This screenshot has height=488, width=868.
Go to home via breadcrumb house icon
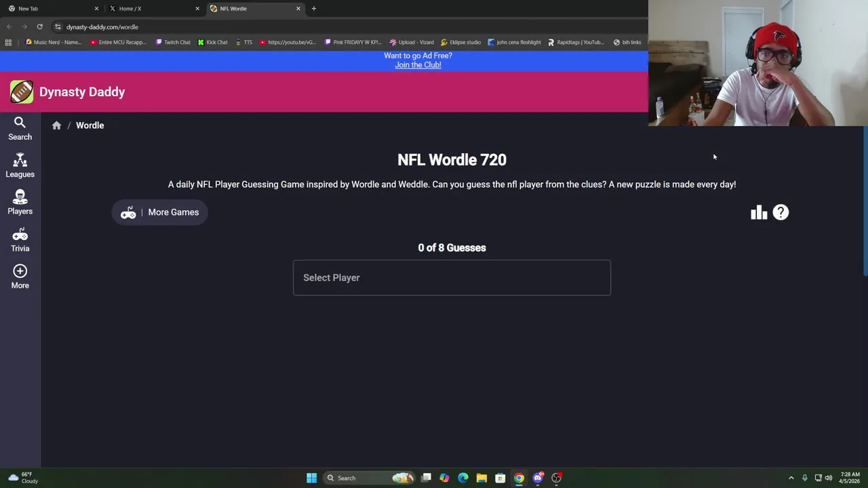56,125
